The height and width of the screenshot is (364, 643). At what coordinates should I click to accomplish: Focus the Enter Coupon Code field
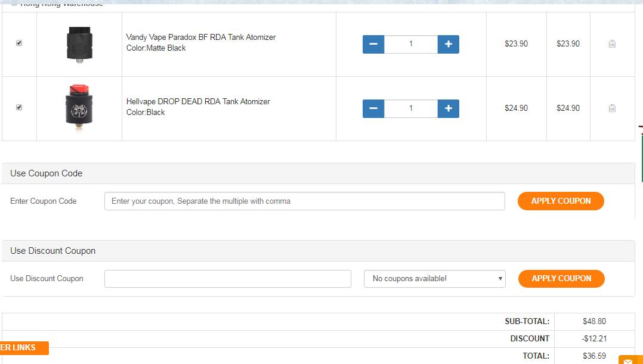click(305, 201)
